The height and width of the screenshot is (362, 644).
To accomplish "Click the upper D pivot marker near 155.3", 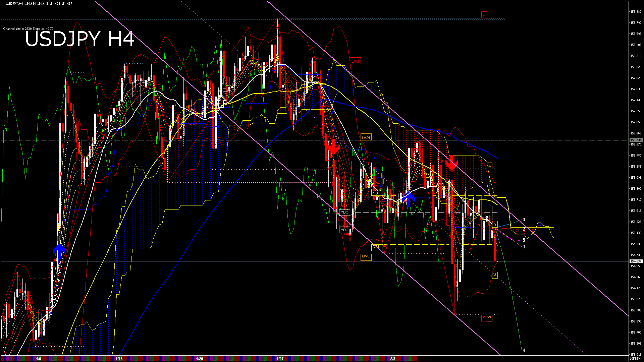I will (495, 225).
